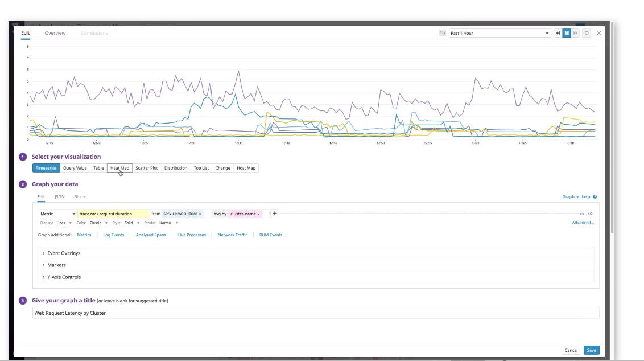Viewport: 644px width, 361px height.
Task: Switch visualization to Top List
Action: click(x=201, y=168)
